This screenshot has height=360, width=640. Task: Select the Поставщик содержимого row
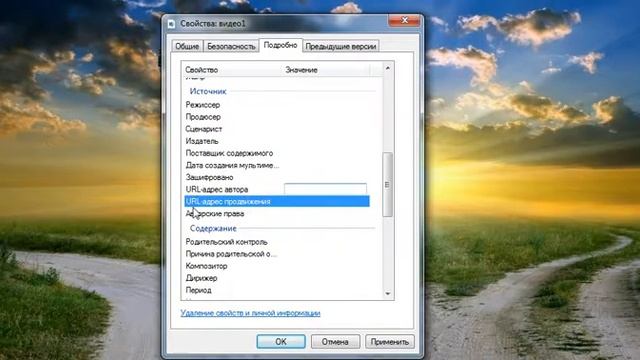[x=277, y=153]
